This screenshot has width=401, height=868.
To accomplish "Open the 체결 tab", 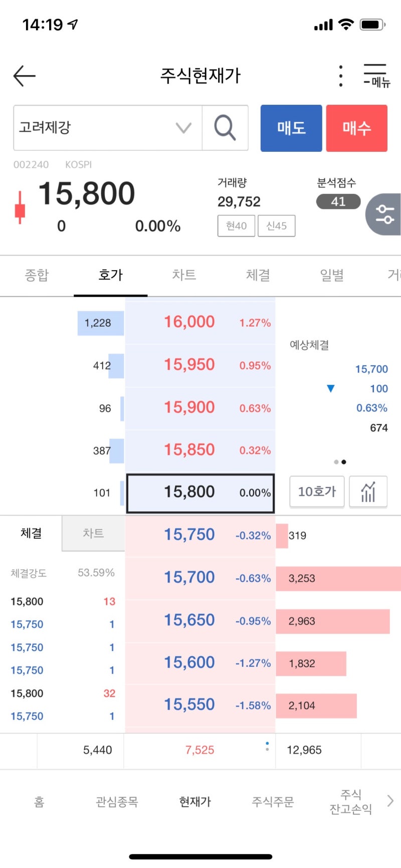I will point(258,275).
